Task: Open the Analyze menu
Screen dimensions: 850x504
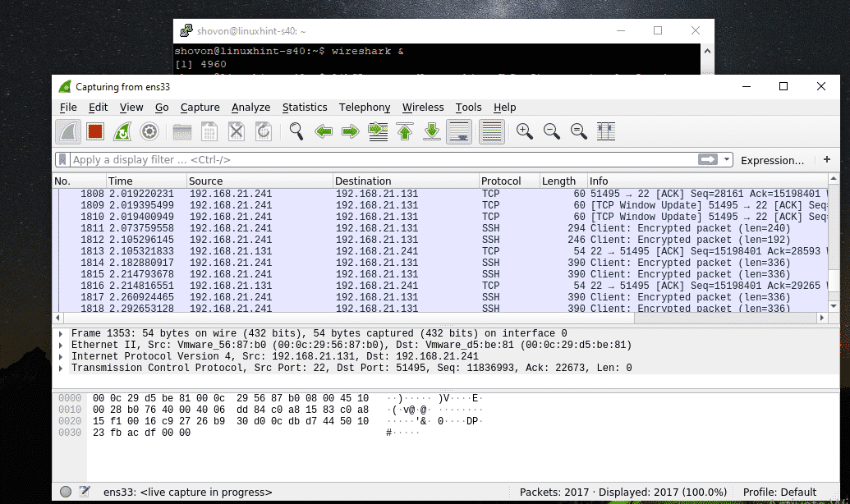Action: coord(250,108)
